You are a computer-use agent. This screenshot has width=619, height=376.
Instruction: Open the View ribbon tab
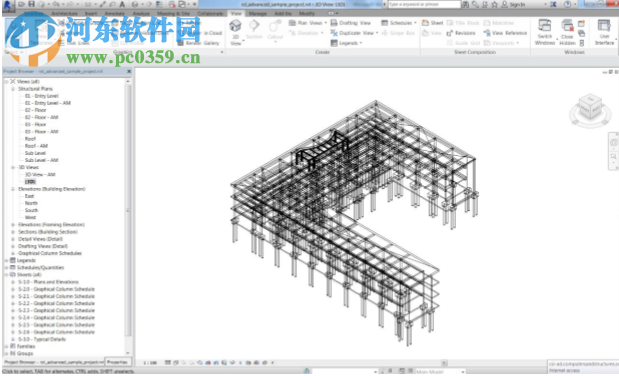[x=236, y=13]
